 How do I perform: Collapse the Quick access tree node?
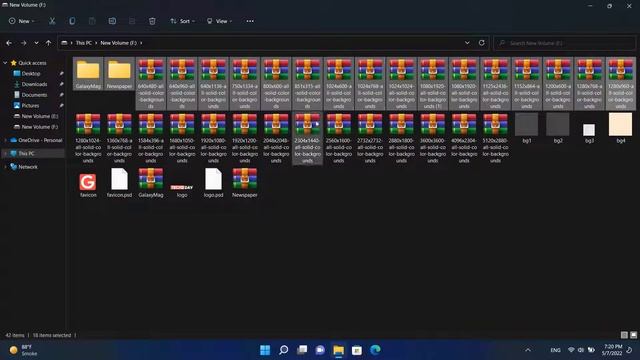point(5,63)
